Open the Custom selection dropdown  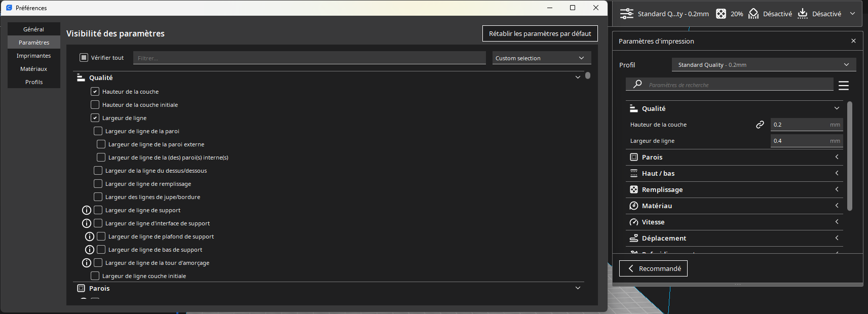[x=542, y=58]
